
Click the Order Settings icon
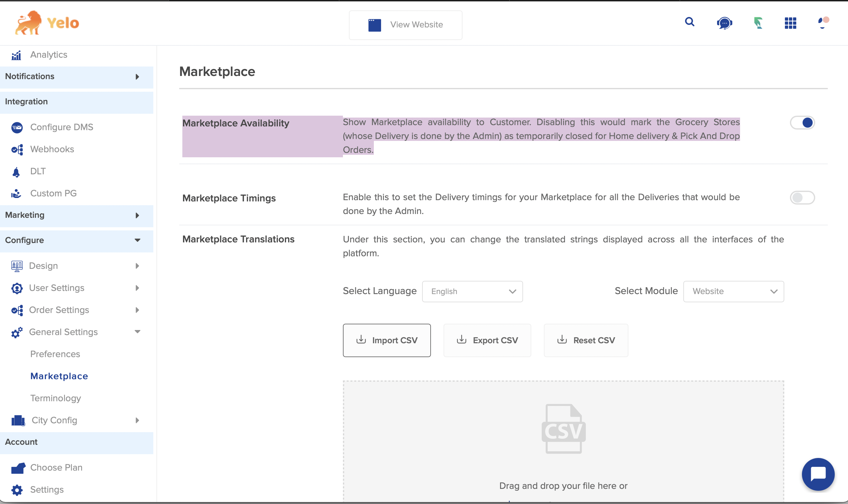pos(17,310)
